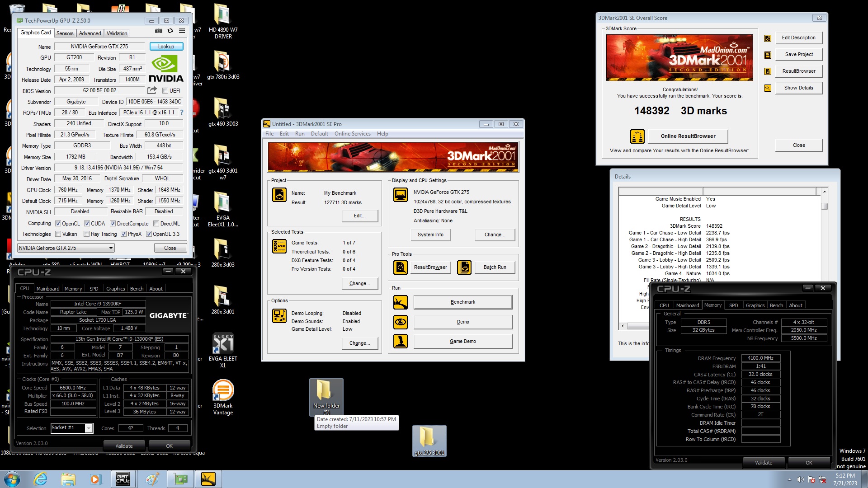Viewport: 868px width, 488px height.
Task: Click the Game Demo joystick icon
Action: pyautogui.click(x=401, y=341)
